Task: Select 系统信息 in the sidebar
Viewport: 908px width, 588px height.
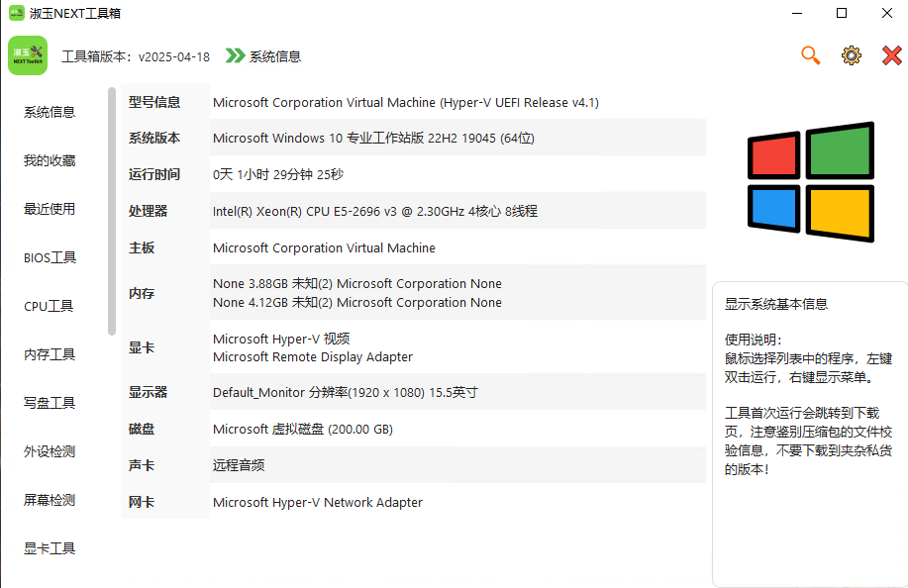Action: [50, 112]
